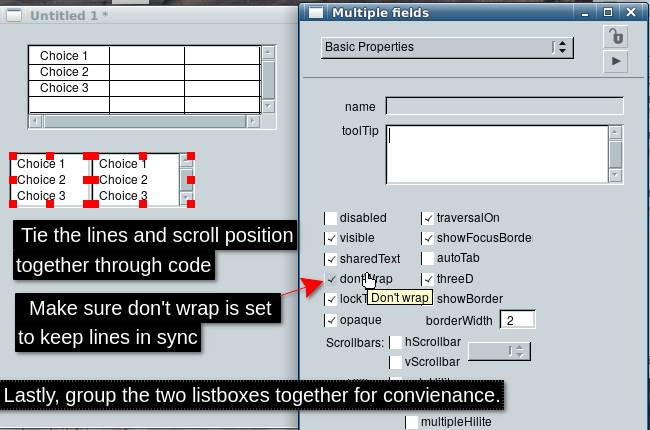Screen dimensions: 650x430
Task: Click the table's horizontal scrollbar track
Action: point(144,121)
